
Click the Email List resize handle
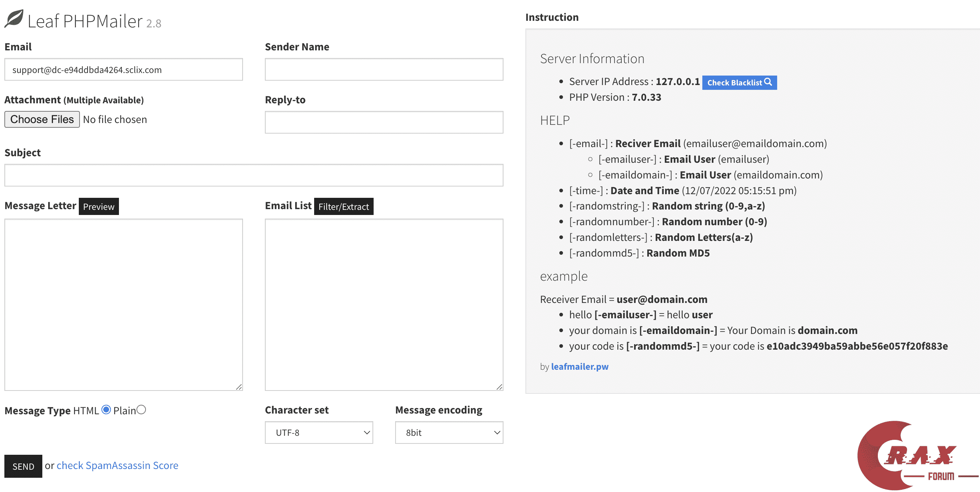499,387
